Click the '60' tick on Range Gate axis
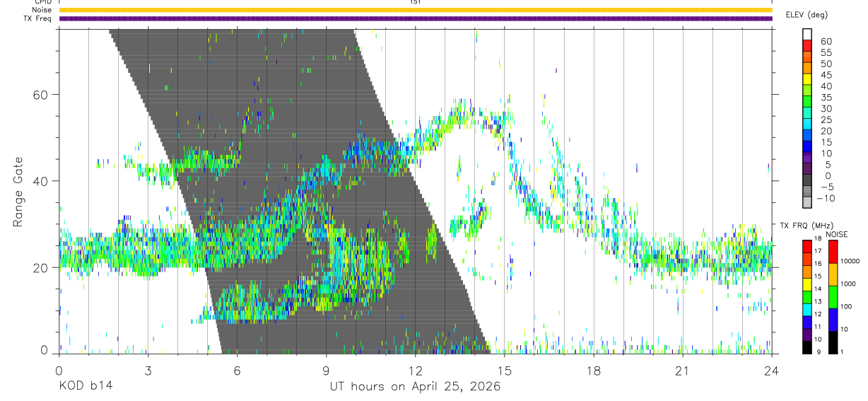 click(x=42, y=95)
